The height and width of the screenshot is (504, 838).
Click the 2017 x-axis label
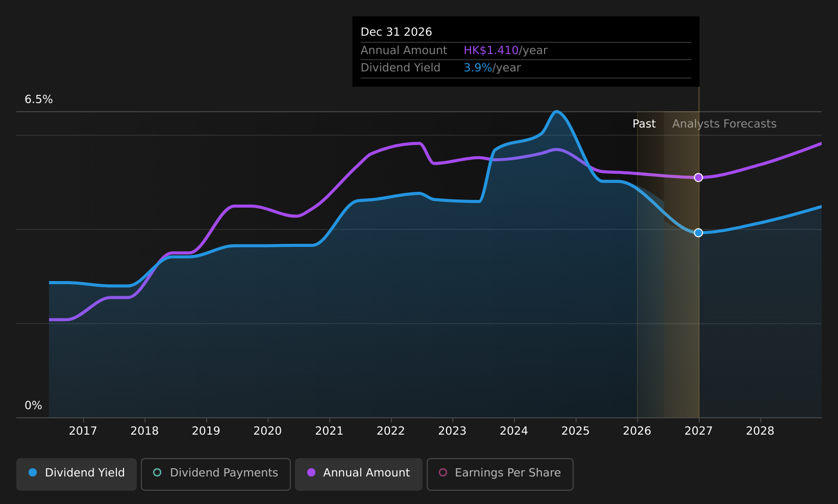pos(83,431)
